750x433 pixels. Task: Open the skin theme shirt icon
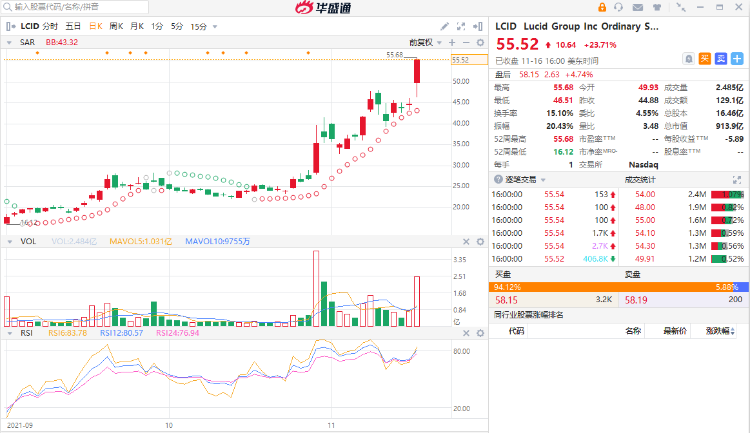click(x=657, y=7)
